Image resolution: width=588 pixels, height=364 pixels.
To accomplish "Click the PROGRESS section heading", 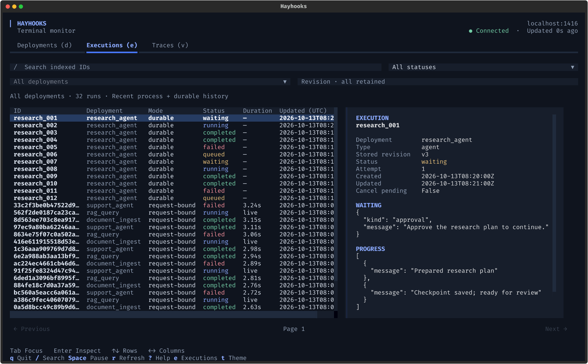I will (x=370, y=249).
